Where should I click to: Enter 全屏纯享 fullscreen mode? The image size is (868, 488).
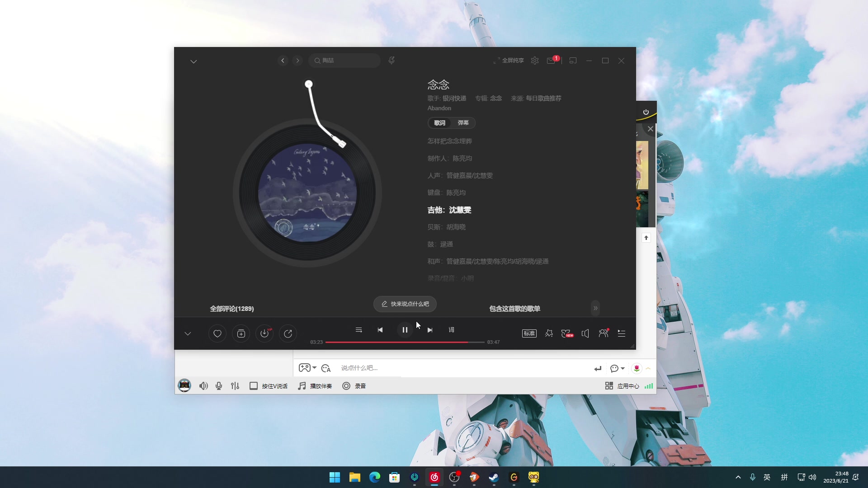pyautogui.click(x=509, y=61)
